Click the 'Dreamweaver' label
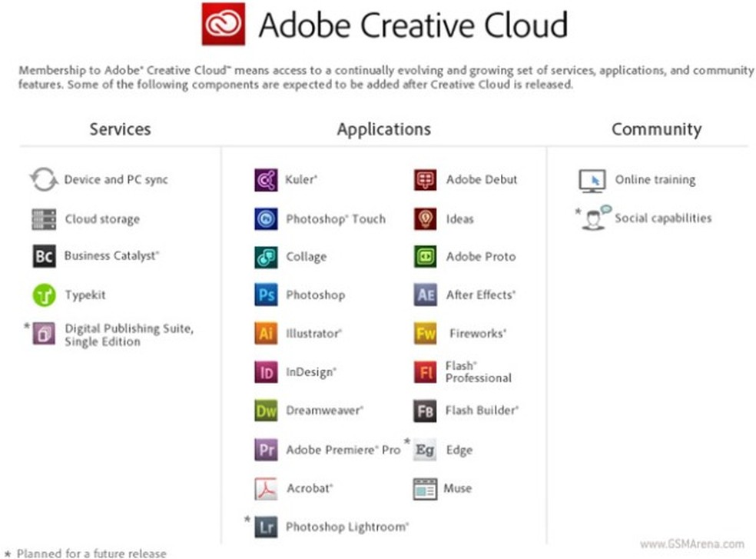 pyautogui.click(x=324, y=411)
